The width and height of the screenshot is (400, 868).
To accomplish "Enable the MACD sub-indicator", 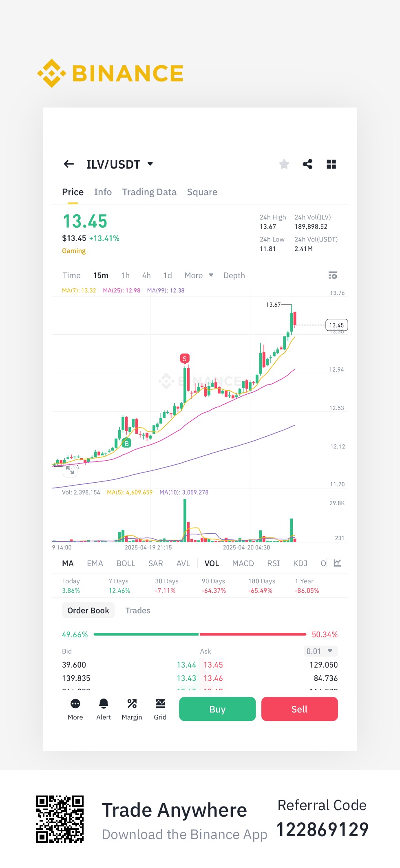I will click(243, 563).
